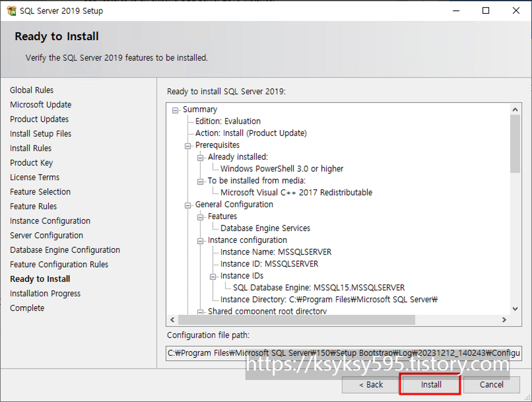Select the Product Key step

[31, 163]
